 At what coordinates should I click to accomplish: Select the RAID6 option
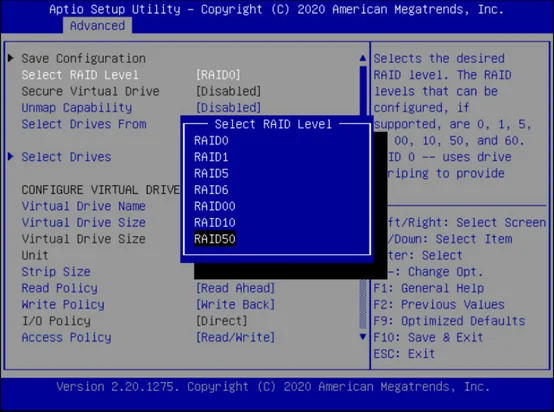pyautogui.click(x=211, y=190)
